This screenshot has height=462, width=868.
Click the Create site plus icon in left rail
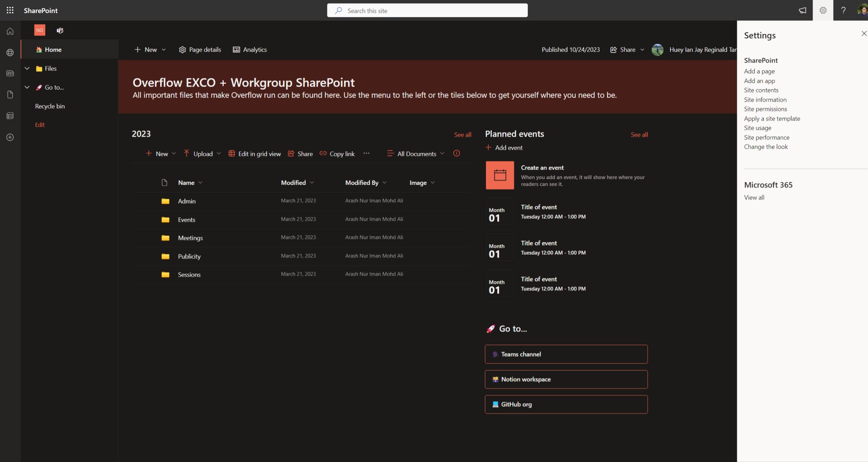pos(10,137)
